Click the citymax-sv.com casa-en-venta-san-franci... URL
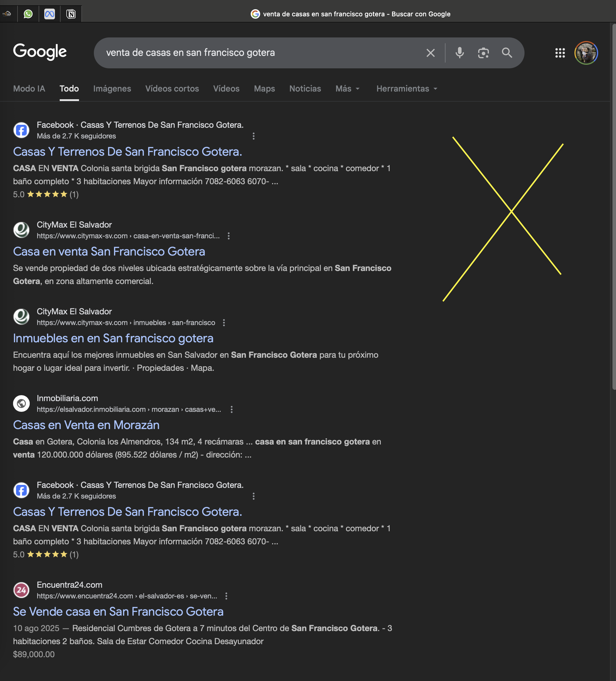This screenshot has height=681, width=616. point(128,236)
